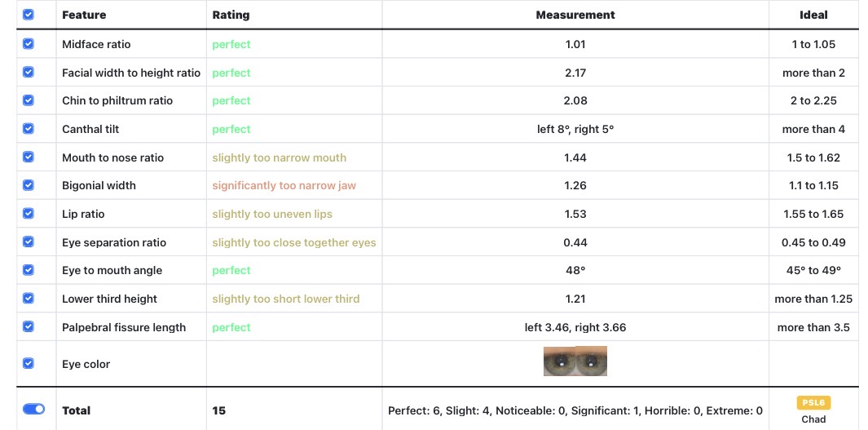Click the 'significantly too narrow jaw' rating

point(284,186)
